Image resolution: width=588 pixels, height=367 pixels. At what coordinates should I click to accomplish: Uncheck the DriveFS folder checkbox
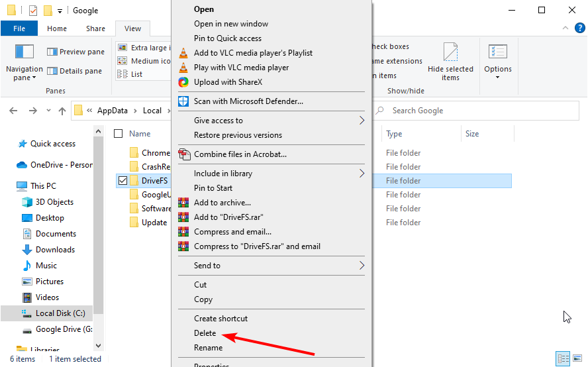tap(122, 180)
